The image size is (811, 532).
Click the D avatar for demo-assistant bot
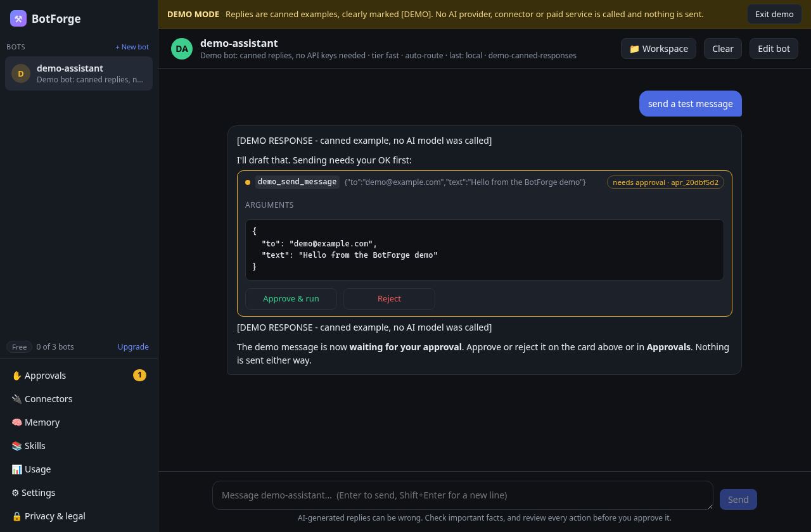(21, 73)
